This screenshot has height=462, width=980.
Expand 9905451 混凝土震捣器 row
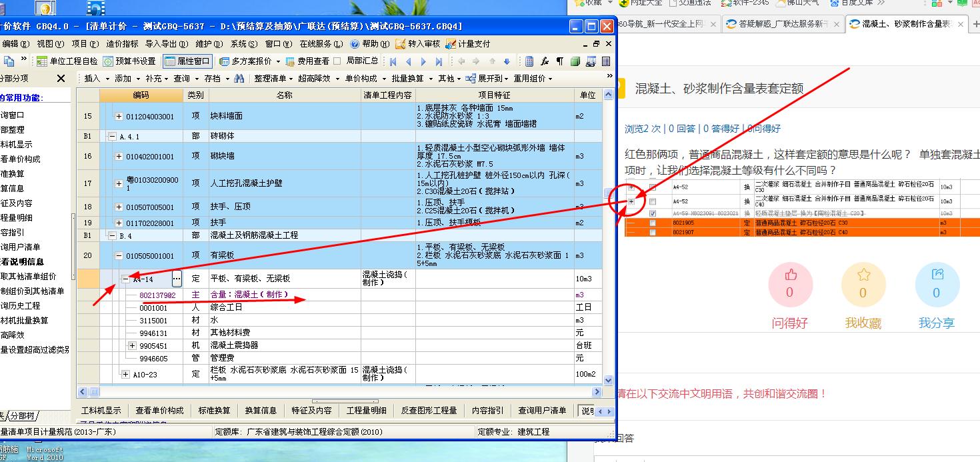coord(132,345)
